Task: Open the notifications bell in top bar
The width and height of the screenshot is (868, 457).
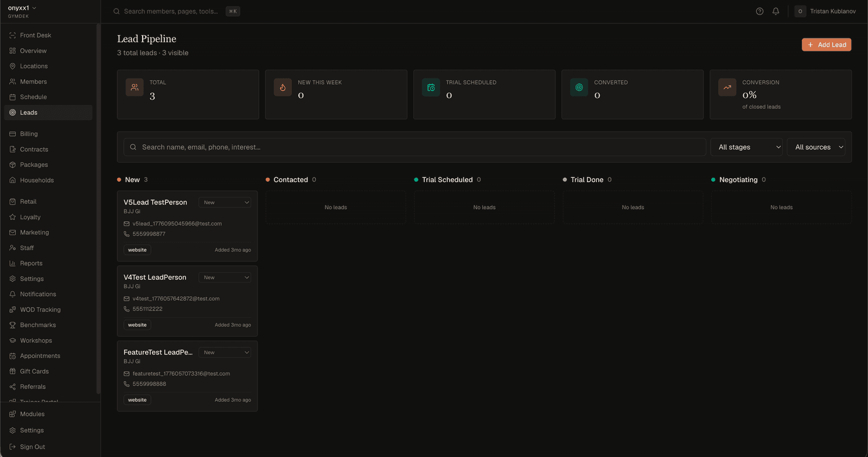Action: pos(776,11)
